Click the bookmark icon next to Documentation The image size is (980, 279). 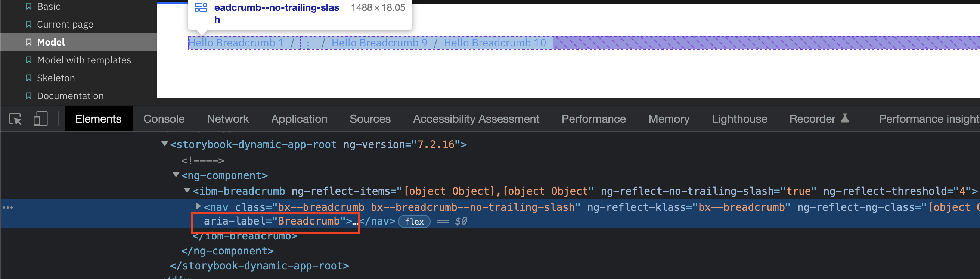pos(28,96)
